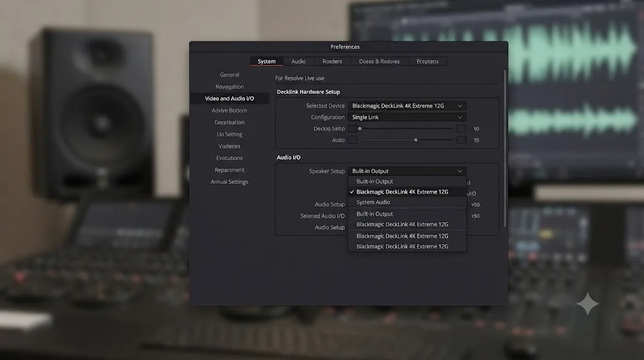Viewport: 644px width, 360px height.
Task: Switch to the System tab
Action: [x=267, y=61]
